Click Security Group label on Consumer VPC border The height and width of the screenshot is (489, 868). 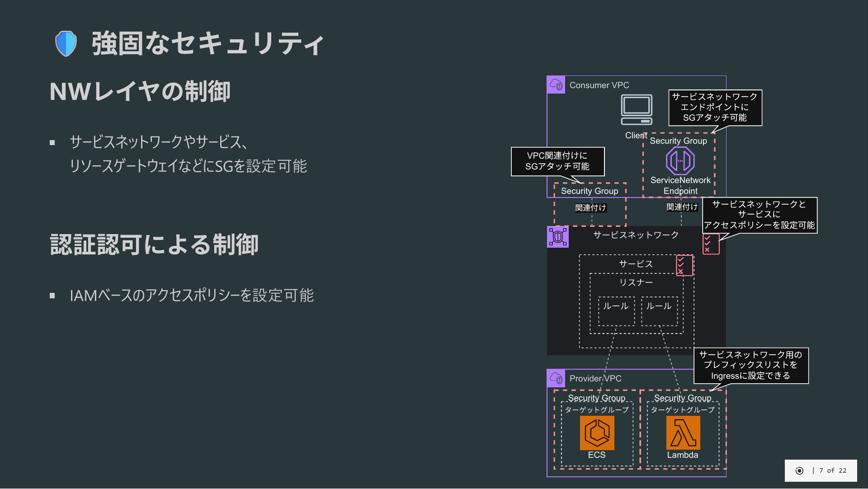(x=590, y=191)
